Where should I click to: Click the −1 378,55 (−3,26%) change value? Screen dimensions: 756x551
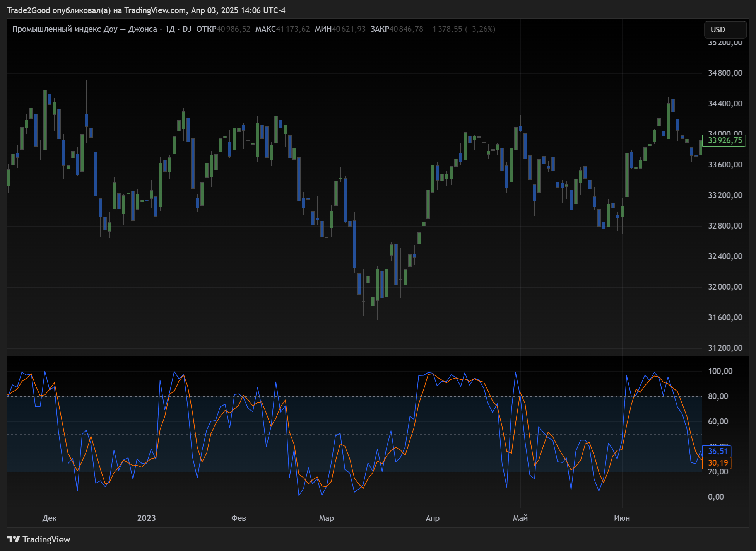click(462, 29)
